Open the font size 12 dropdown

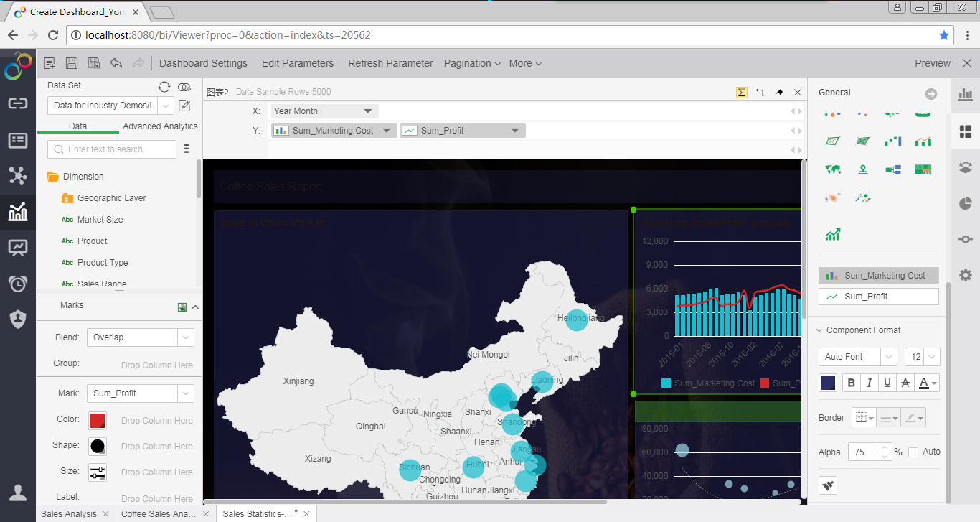point(932,357)
